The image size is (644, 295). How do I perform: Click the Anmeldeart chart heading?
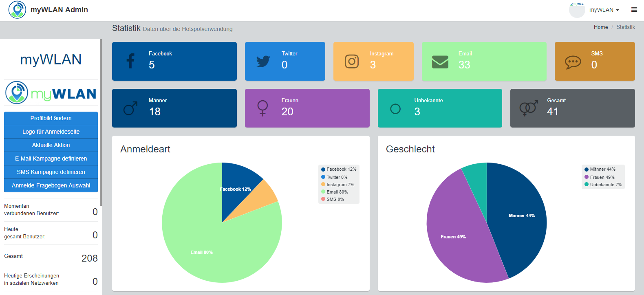point(145,149)
